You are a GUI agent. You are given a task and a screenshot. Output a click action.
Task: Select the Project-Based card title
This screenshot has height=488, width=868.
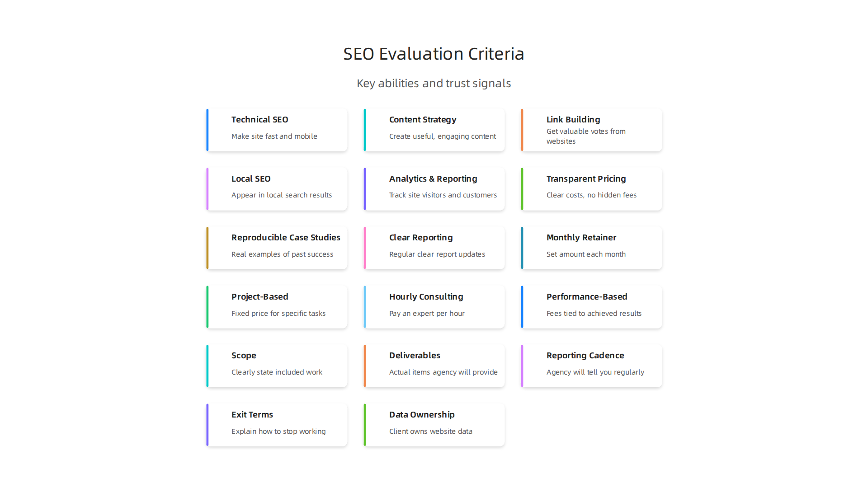click(259, 297)
